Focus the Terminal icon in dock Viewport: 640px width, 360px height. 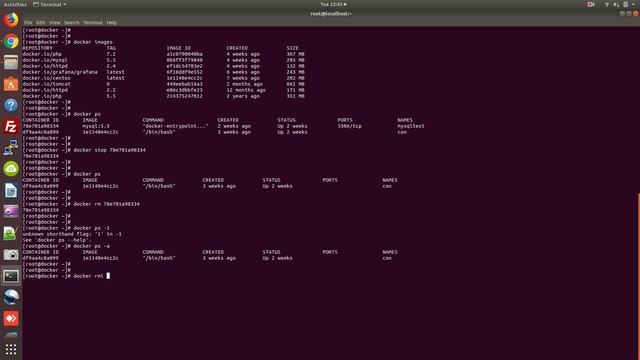click(x=11, y=276)
